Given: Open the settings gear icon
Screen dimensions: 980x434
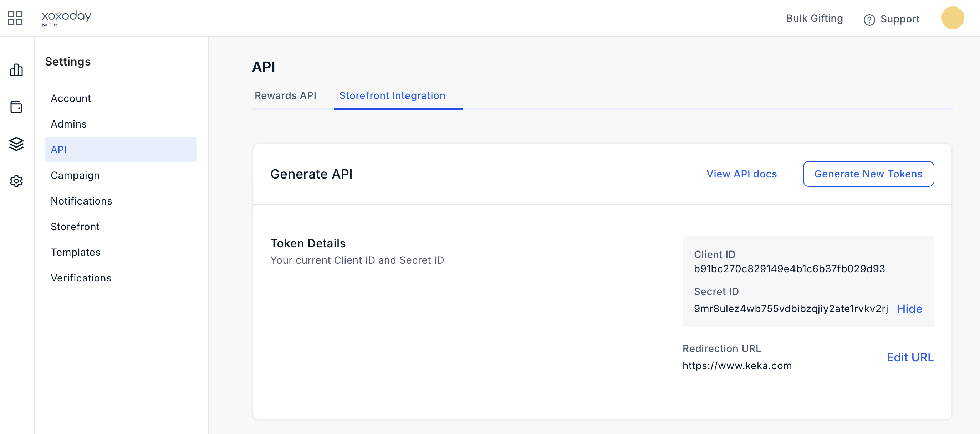Looking at the screenshot, I should [16, 181].
